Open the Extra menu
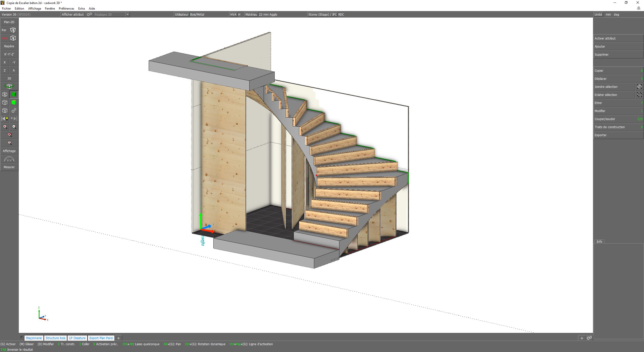This screenshot has width=644, height=352. (x=82, y=9)
